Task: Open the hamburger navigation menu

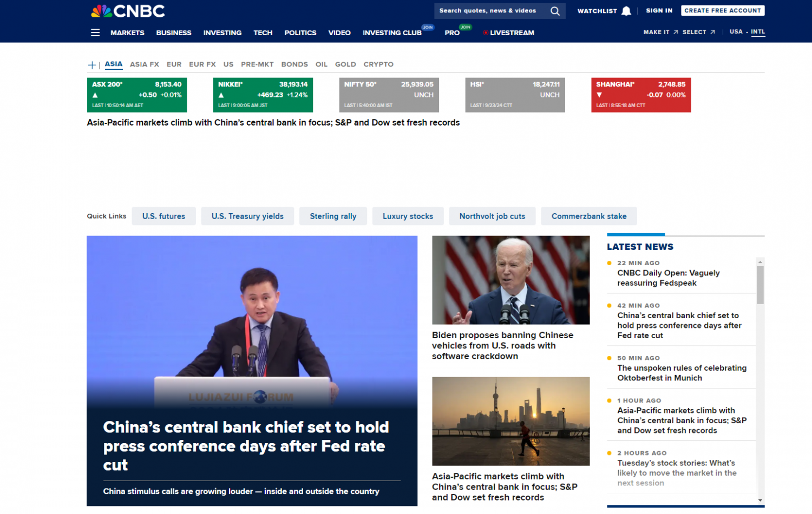Action: coord(95,32)
